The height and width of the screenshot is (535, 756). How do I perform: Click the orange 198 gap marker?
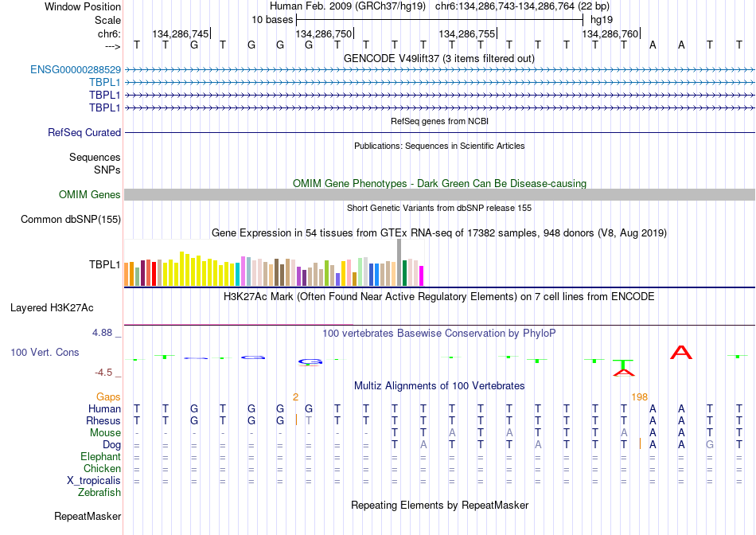point(639,397)
